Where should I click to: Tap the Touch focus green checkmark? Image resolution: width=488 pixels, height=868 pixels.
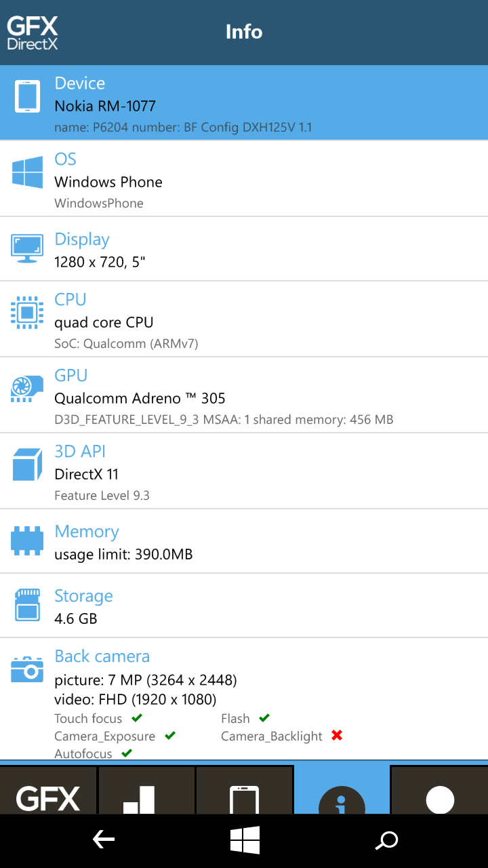click(137, 717)
